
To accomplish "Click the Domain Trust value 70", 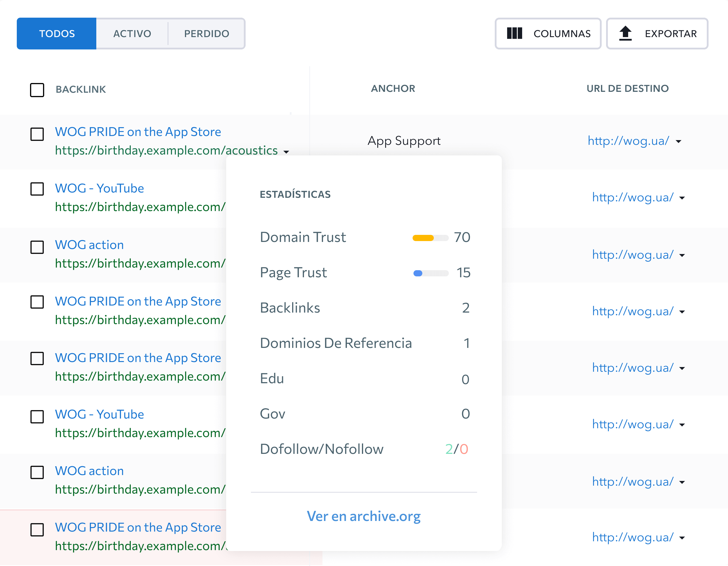I will click(462, 237).
